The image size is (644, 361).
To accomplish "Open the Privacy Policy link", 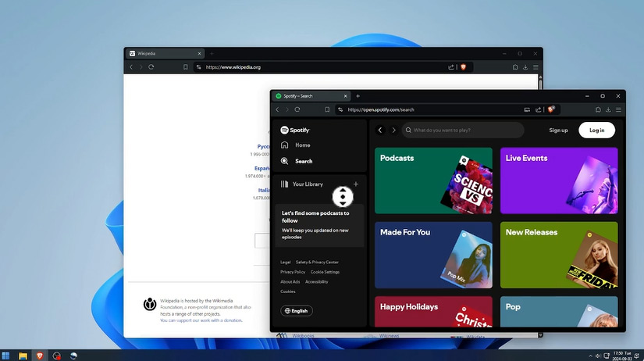I will pos(293,272).
